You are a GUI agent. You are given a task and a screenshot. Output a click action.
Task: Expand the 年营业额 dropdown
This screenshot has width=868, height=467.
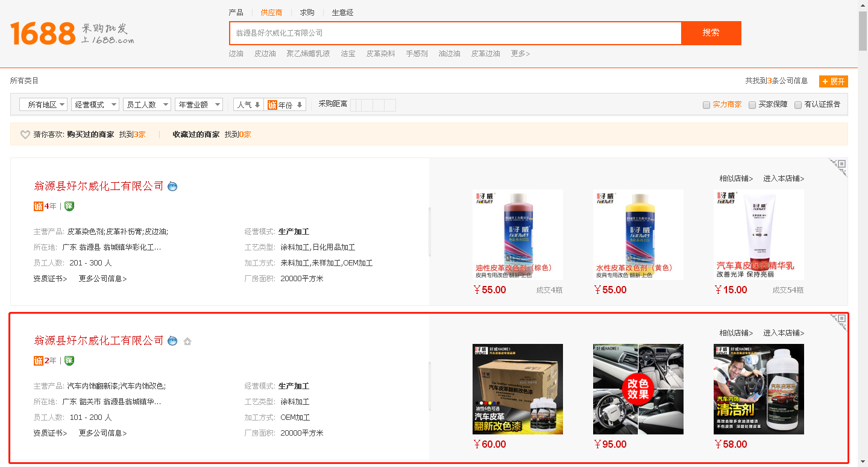(198, 105)
